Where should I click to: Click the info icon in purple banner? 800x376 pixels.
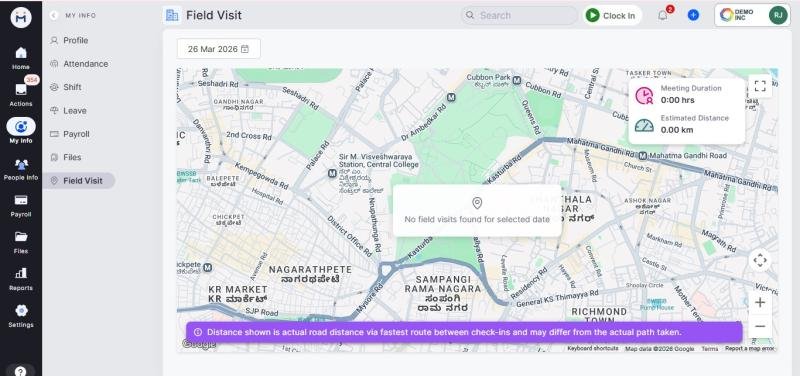[198, 332]
